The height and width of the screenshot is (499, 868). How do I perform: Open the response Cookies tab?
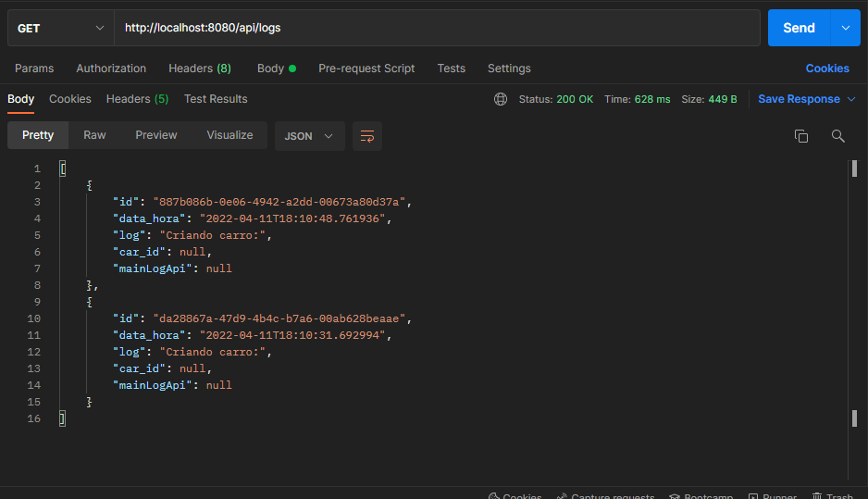70,99
